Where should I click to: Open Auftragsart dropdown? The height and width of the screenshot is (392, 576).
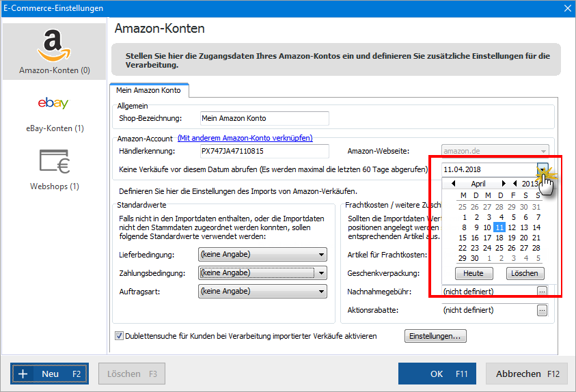(x=262, y=291)
